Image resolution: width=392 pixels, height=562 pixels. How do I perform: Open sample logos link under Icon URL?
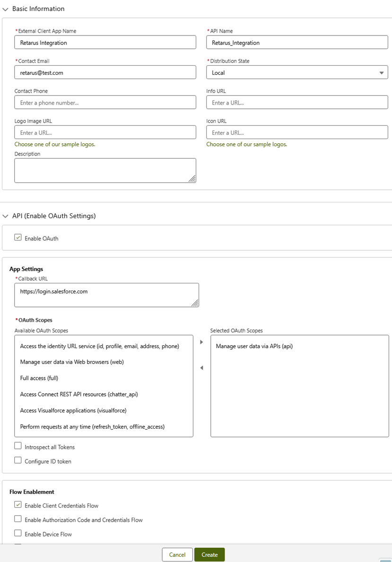point(246,144)
